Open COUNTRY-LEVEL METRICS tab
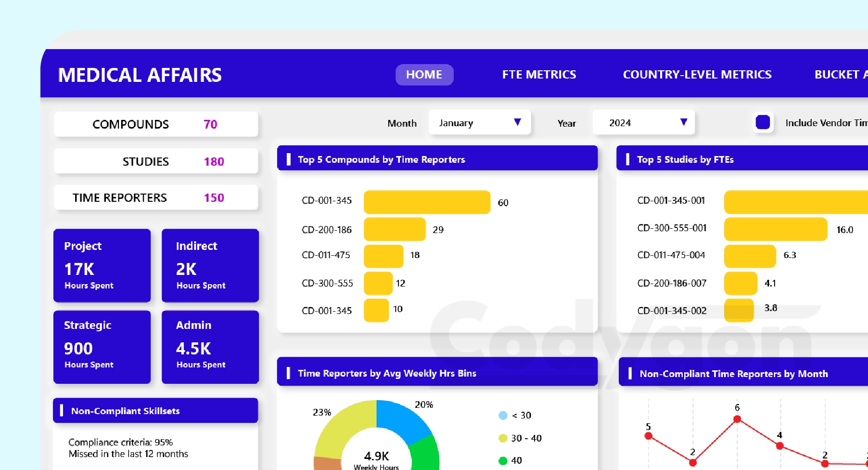The width and height of the screenshot is (868, 470). pyautogui.click(x=697, y=75)
